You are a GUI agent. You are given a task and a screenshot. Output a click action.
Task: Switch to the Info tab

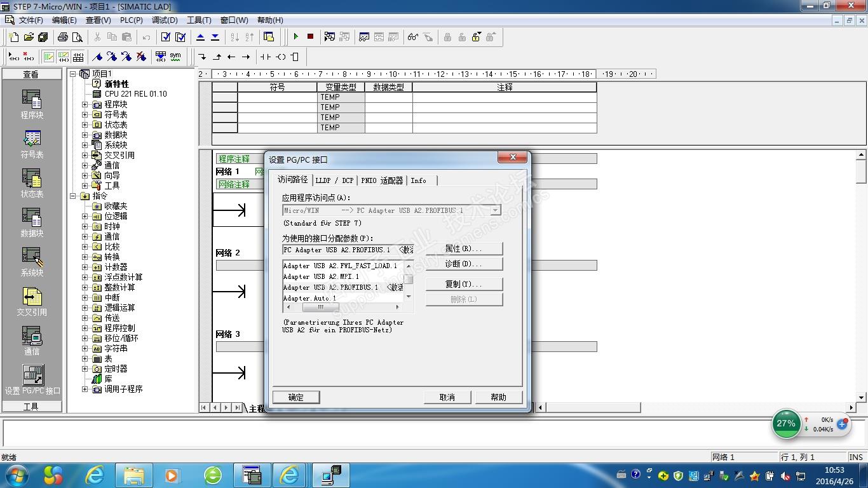point(419,180)
